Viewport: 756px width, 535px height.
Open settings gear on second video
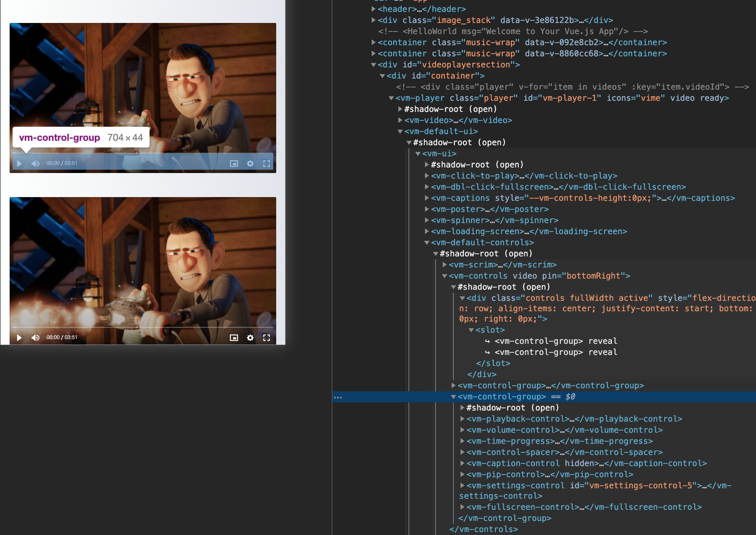[x=250, y=338]
